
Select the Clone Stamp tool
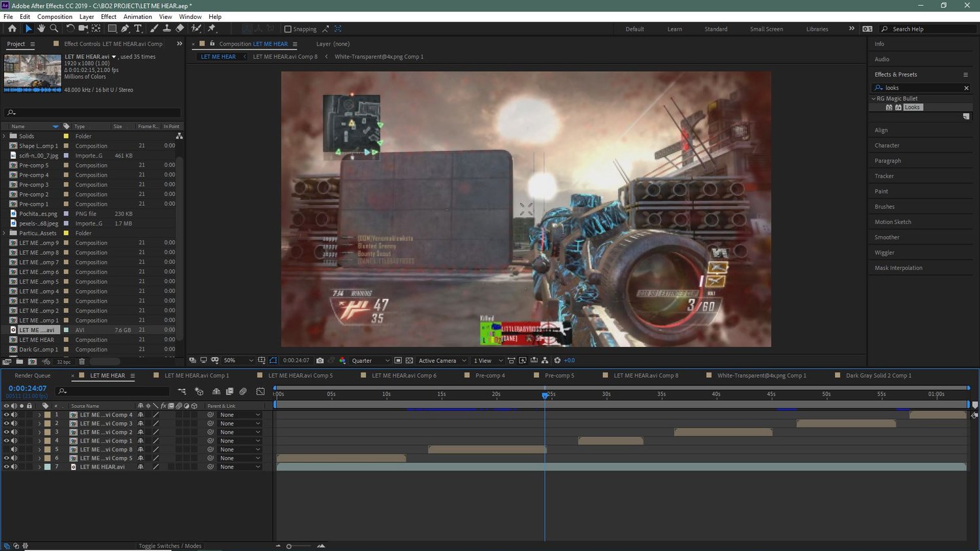click(x=167, y=29)
